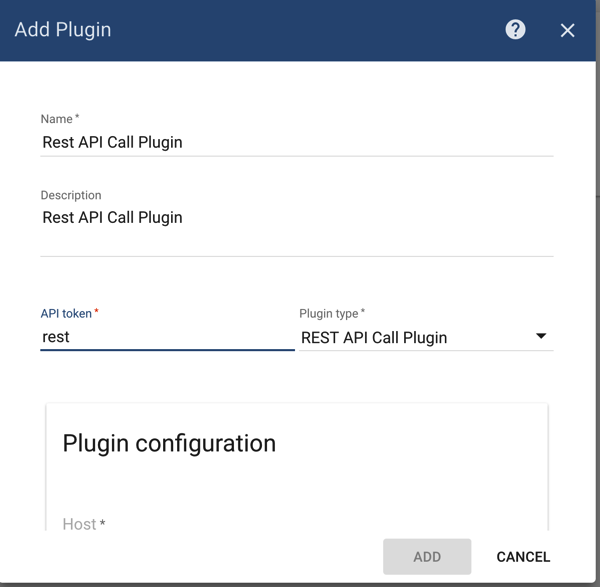Click the Host field label
This screenshot has width=600, height=587.
tap(80, 524)
